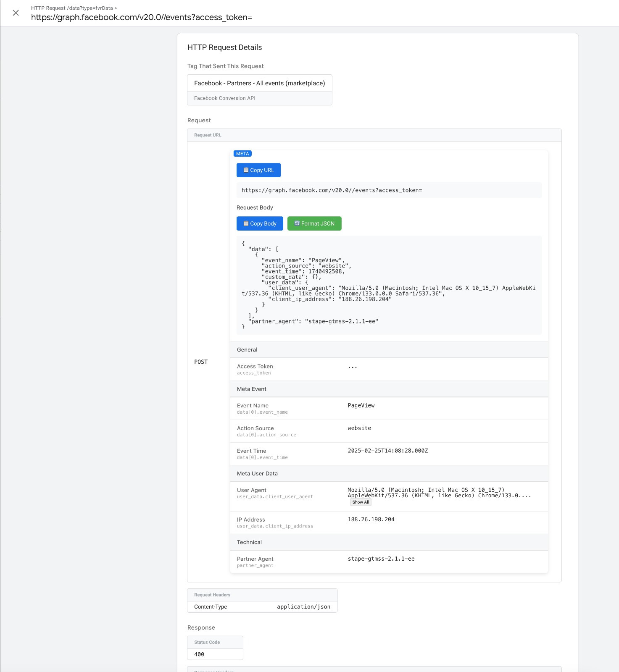The image size is (619, 672).
Task: Click the Meta Event section header
Action: coord(389,389)
